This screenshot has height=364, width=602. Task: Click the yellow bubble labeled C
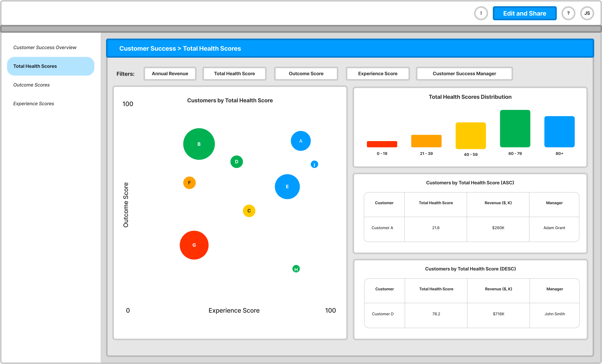tap(249, 211)
